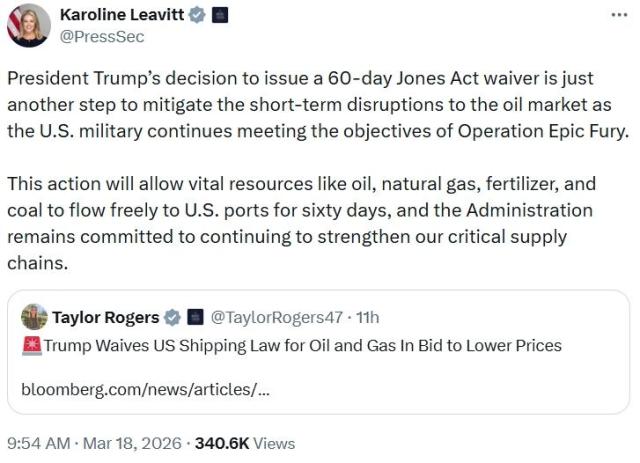Image resolution: width=640 pixels, height=463 pixels.
Task: Click the red siren emoji in quoted headline
Action: tap(30, 346)
